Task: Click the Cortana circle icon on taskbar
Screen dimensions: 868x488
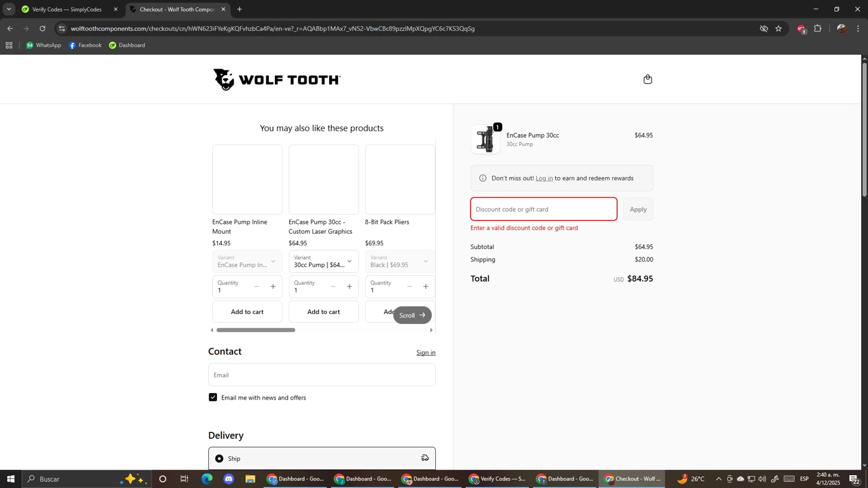Action: pos(163,479)
